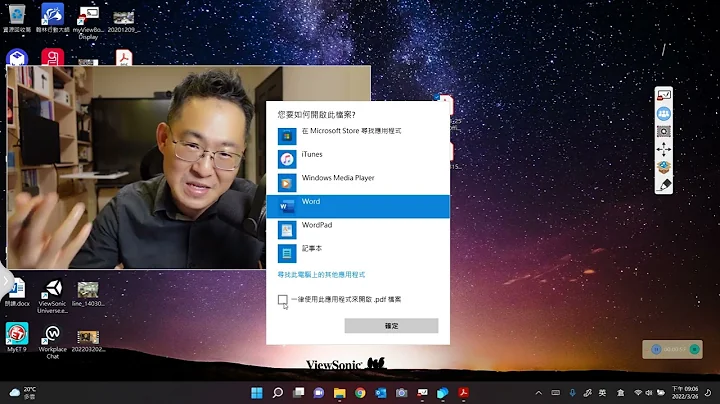Open the 20201209 image file on desktop
This screenshot has height=404, width=720.
[x=124, y=21]
